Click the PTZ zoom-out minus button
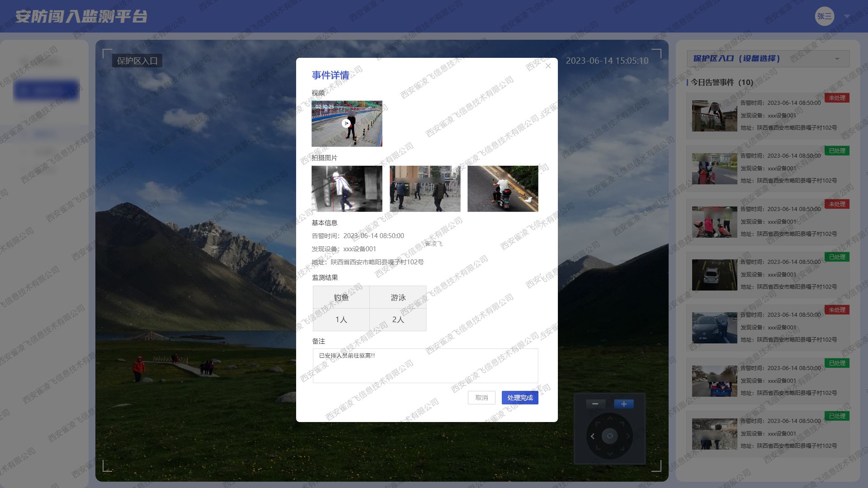This screenshot has width=868, height=488. (595, 404)
